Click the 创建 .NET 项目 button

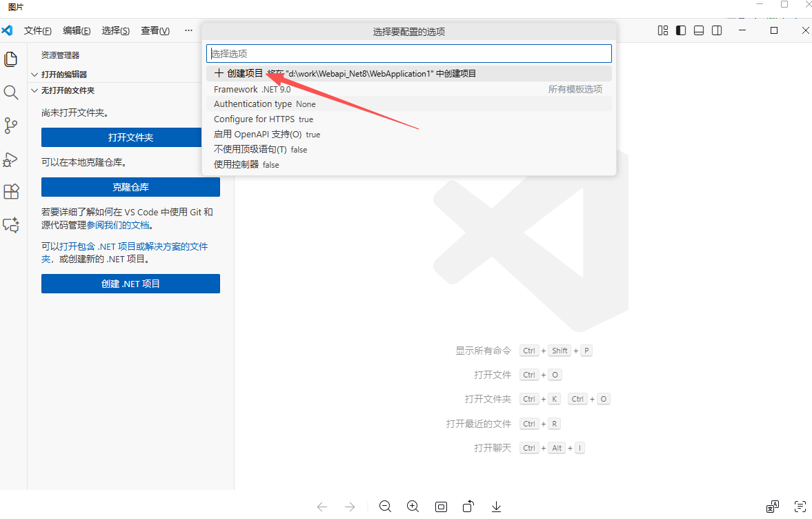[x=130, y=284]
